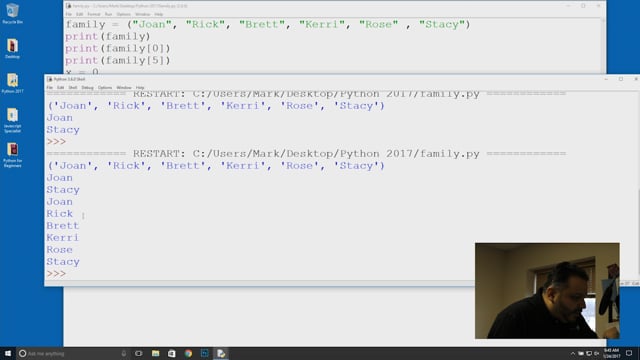Open Run menu in family.py editor

108,14
